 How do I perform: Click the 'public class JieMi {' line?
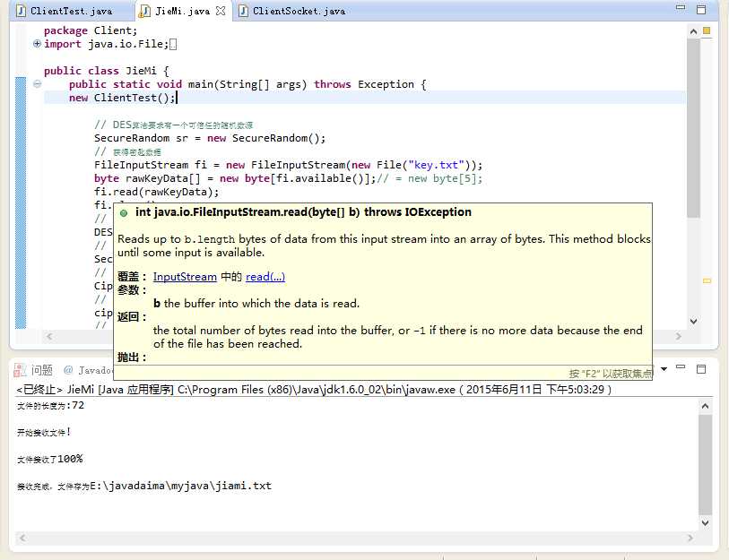[107, 71]
